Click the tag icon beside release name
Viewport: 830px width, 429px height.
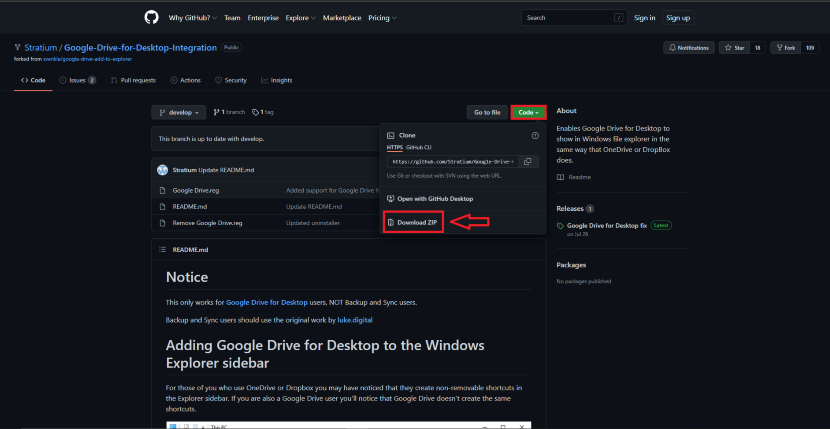[561, 226]
